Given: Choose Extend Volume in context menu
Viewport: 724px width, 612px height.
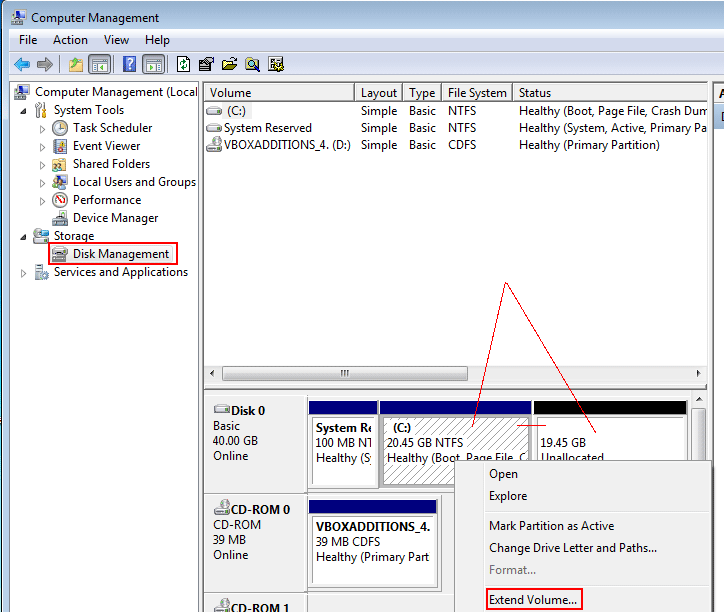Looking at the screenshot, I should pos(533,600).
